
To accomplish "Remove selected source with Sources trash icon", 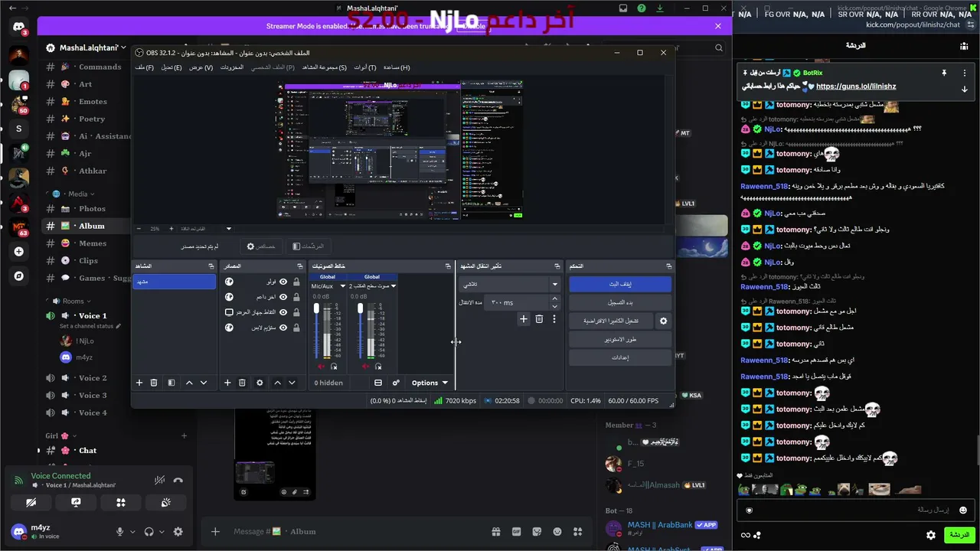I will tap(242, 383).
